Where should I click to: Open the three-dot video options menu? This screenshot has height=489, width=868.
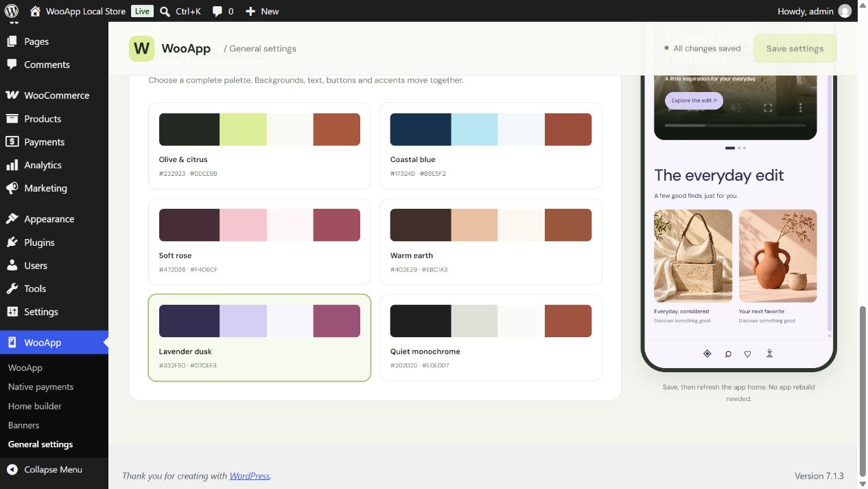(800, 108)
